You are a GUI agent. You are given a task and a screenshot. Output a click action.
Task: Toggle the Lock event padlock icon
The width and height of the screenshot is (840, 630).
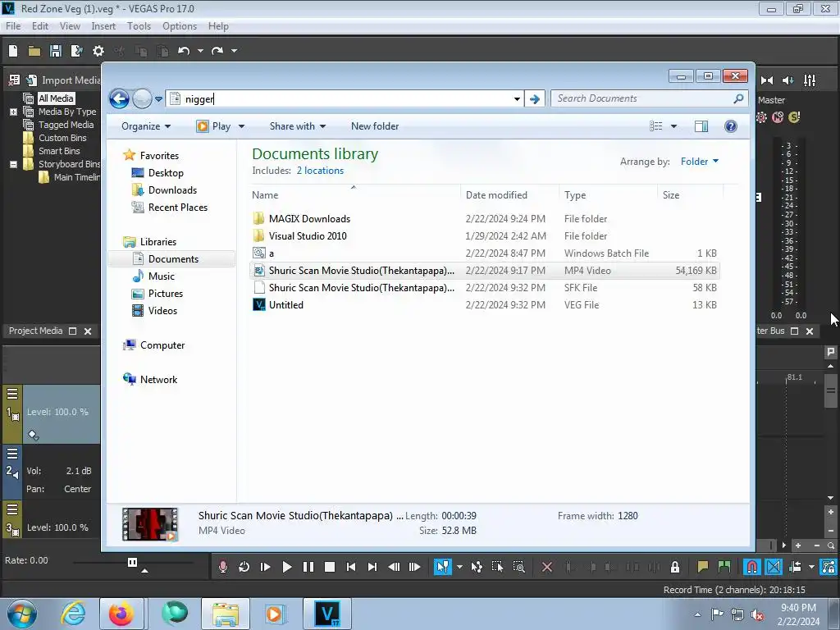click(675, 567)
